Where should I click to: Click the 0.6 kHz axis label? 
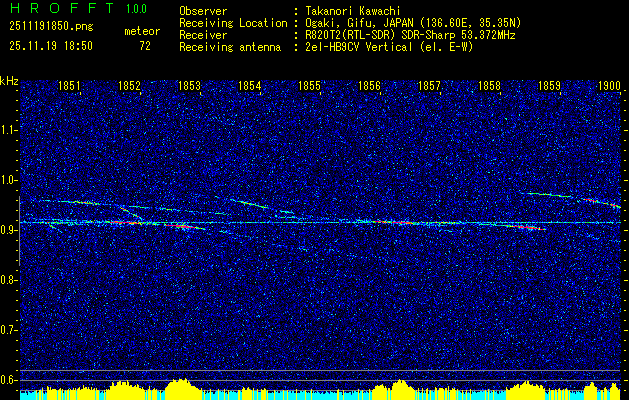click(7, 380)
